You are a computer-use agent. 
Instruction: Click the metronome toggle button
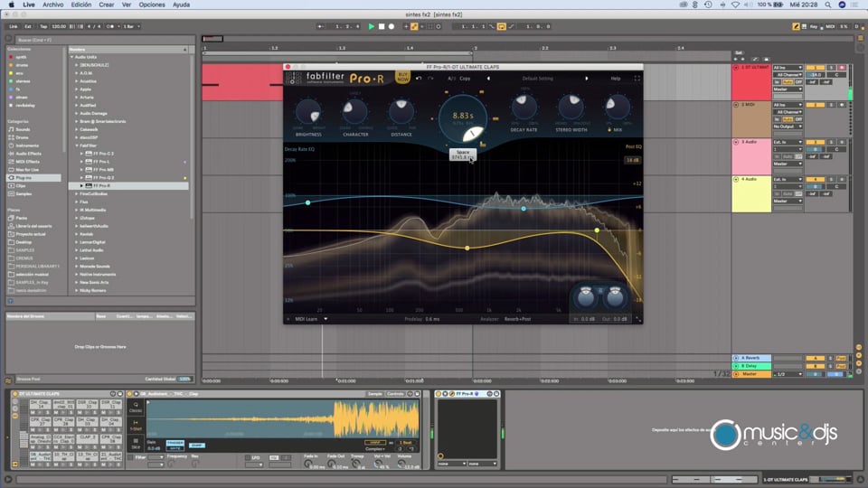point(110,26)
